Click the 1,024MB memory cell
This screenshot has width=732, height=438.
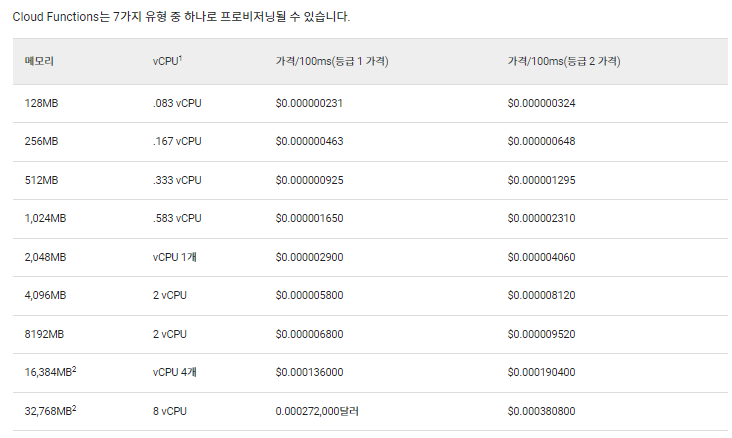(x=45, y=218)
